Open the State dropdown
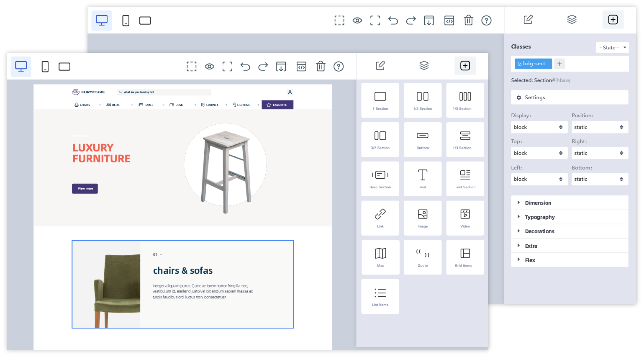This screenshot has height=357, width=644. pos(613,47)
